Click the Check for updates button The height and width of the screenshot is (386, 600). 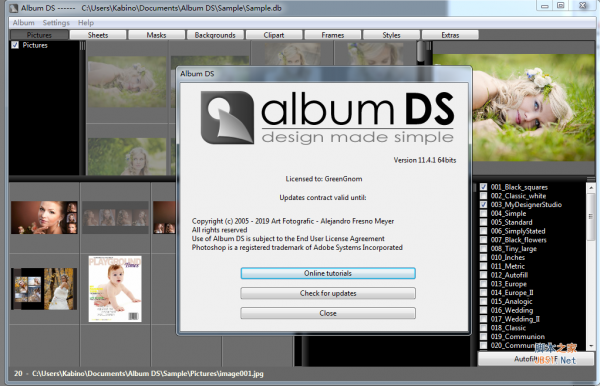tap(328, 293)
